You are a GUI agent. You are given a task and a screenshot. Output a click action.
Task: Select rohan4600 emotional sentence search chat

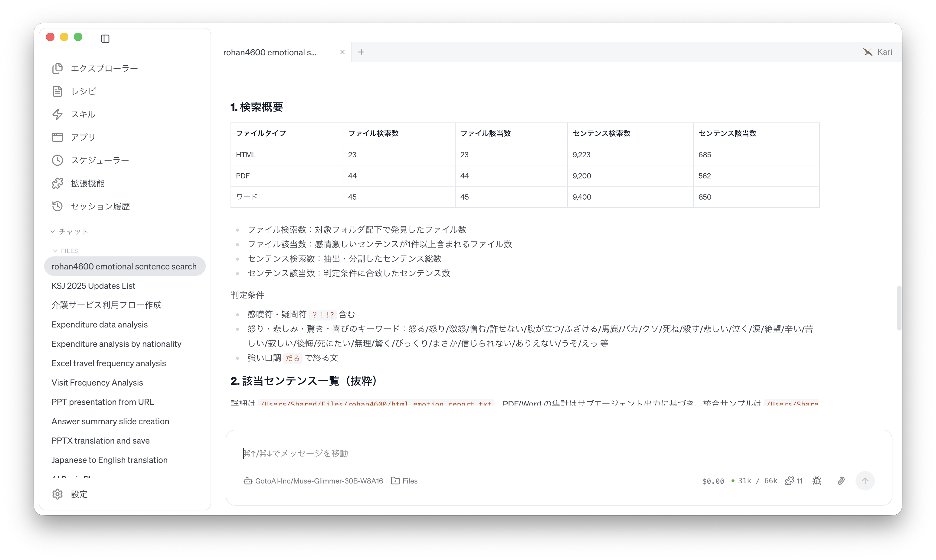pos(125,266)
